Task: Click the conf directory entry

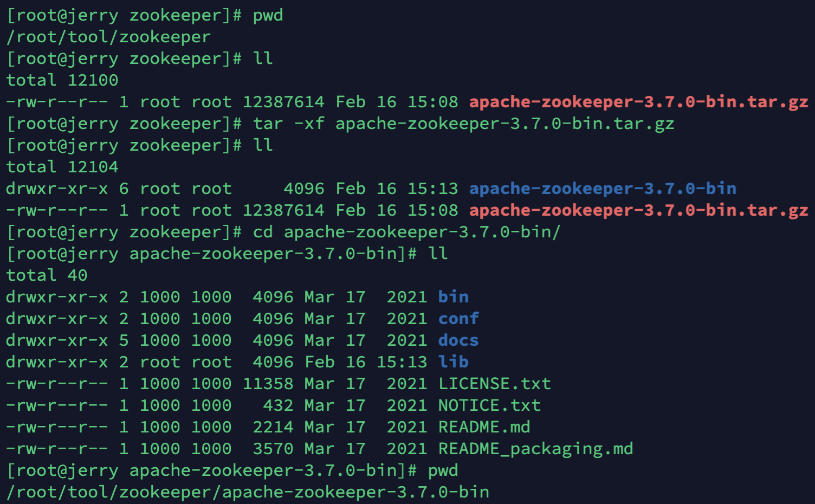Action: (x=458, y=319)
